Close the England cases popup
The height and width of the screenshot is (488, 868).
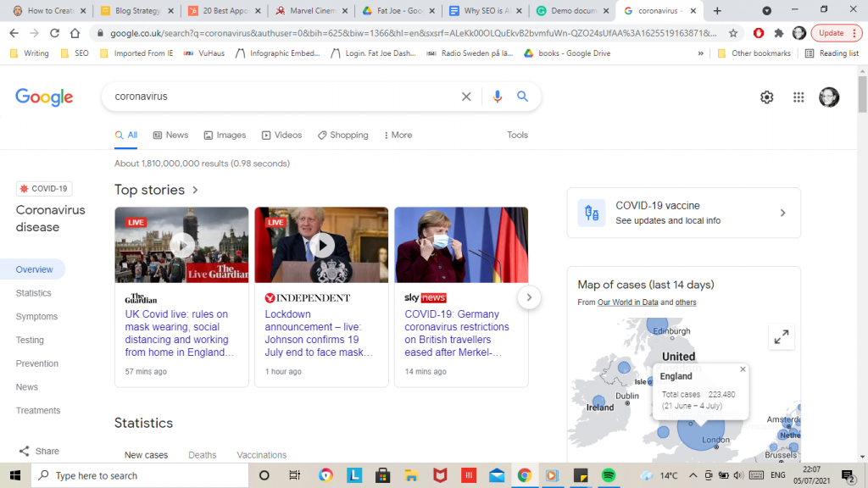[743, 369]
